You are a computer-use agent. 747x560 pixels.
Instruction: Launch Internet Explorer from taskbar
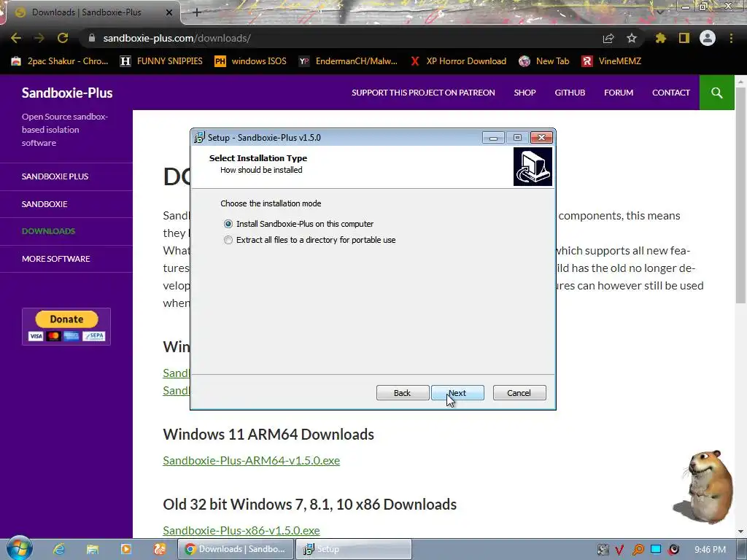59,549
